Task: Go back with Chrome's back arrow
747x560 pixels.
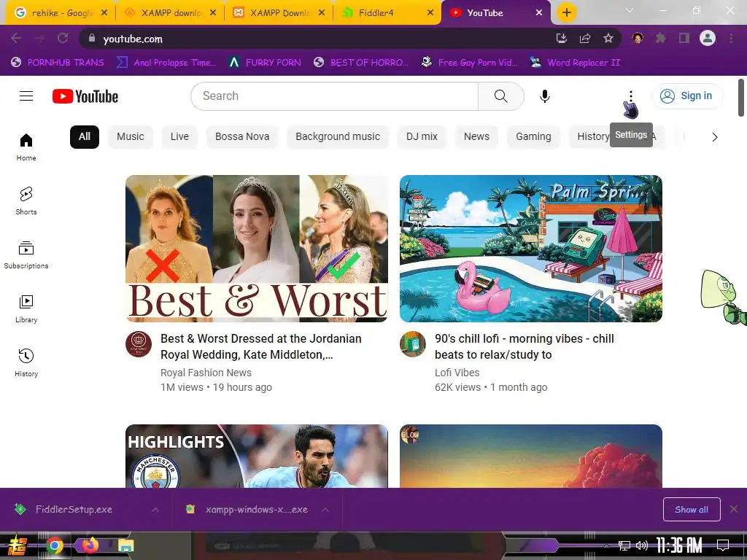Action: 16,38
